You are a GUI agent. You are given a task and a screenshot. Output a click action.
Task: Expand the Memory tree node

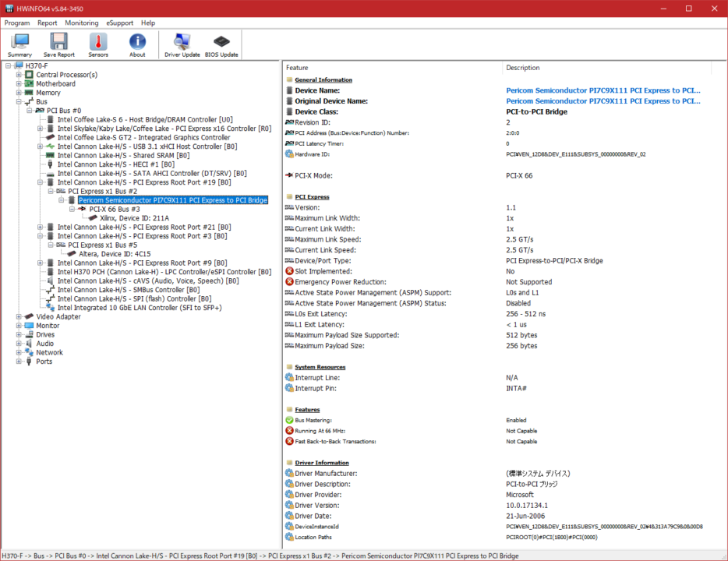[x=19, y=93]
